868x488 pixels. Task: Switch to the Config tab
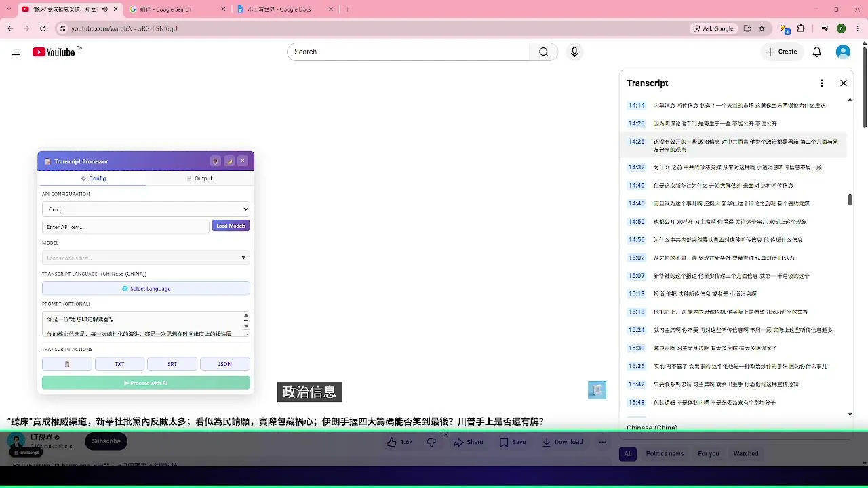point(92,178)
